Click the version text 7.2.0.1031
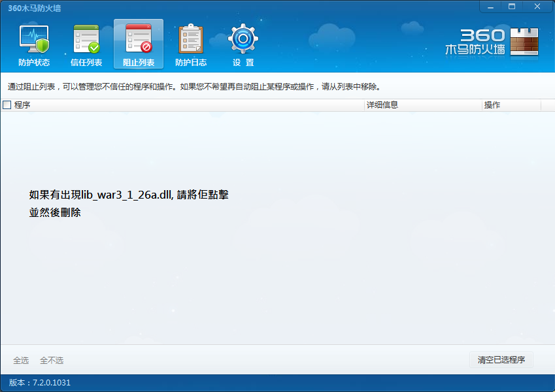 click(52, 382)
